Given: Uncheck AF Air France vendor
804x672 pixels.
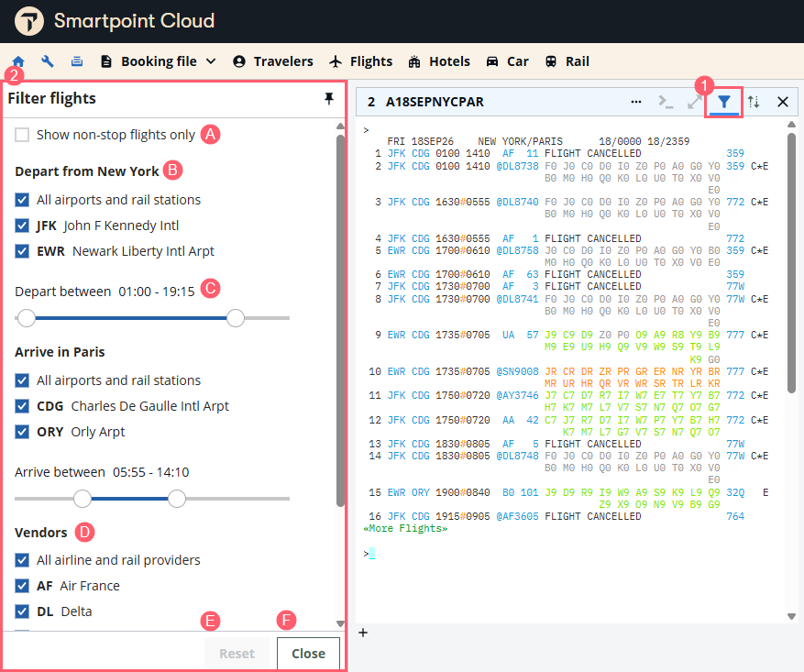Looking at the screenshot, I should [22, 586].
